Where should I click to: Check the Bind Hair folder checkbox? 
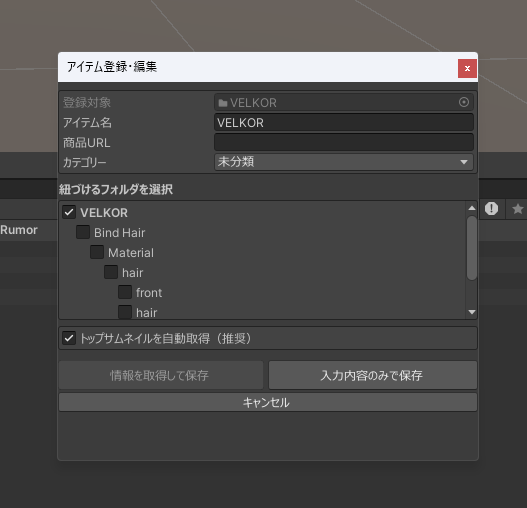point(83,232)
